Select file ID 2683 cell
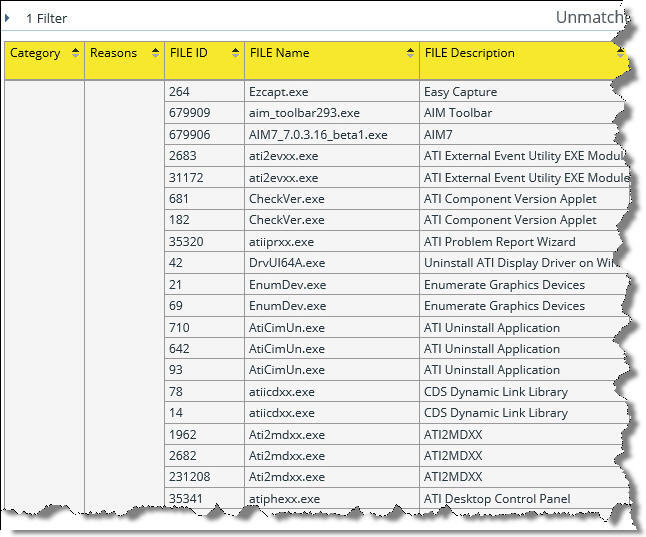Screen dimensions: 646x537 [x=204, y=156]
